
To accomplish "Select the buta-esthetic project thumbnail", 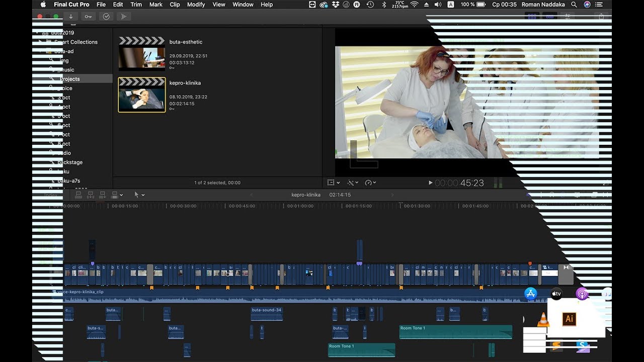I will click(x=141, y=54).
